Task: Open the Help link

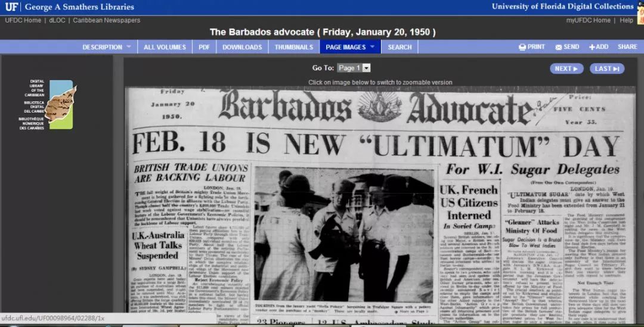Action: [626, 20]
